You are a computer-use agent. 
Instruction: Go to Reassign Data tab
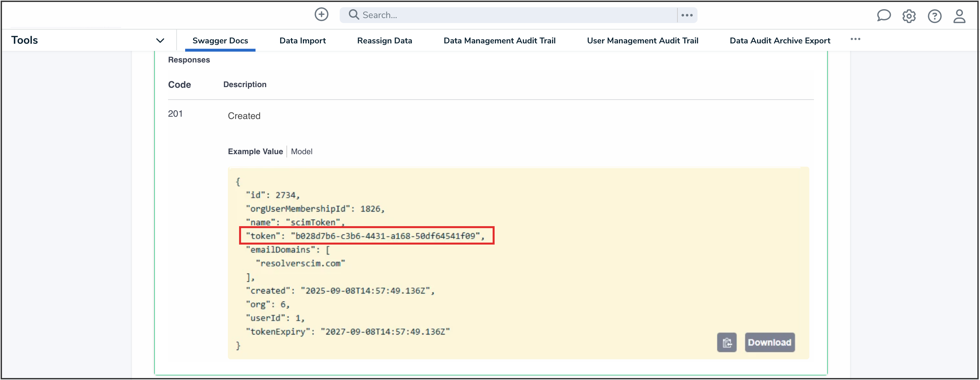[x=384, y=41]
